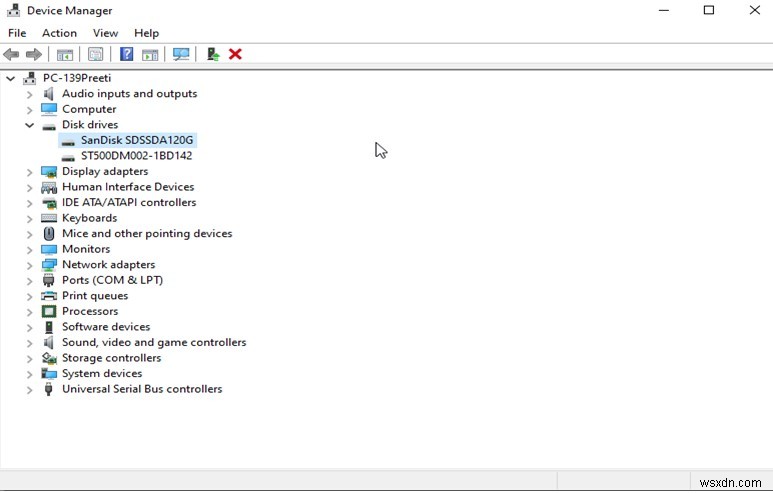Click the Audio inputs and outputs speaker icon
This screenshot has height=493, width=773.
coord(48,94)
